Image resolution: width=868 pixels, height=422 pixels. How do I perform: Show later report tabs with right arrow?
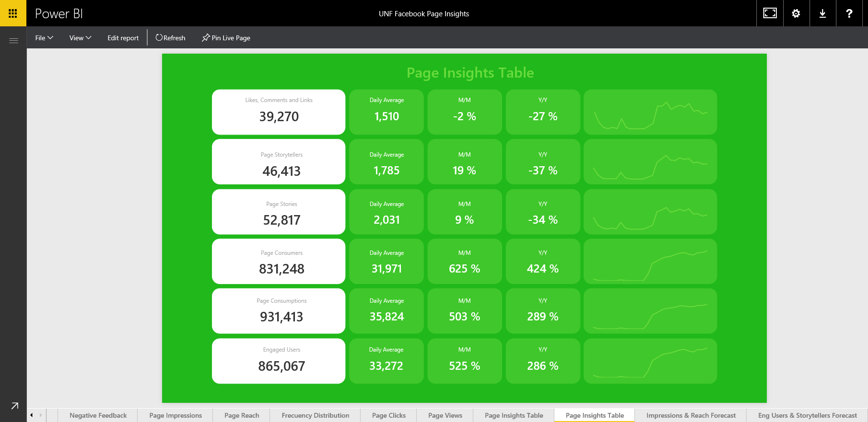click(x=41, y=415)
